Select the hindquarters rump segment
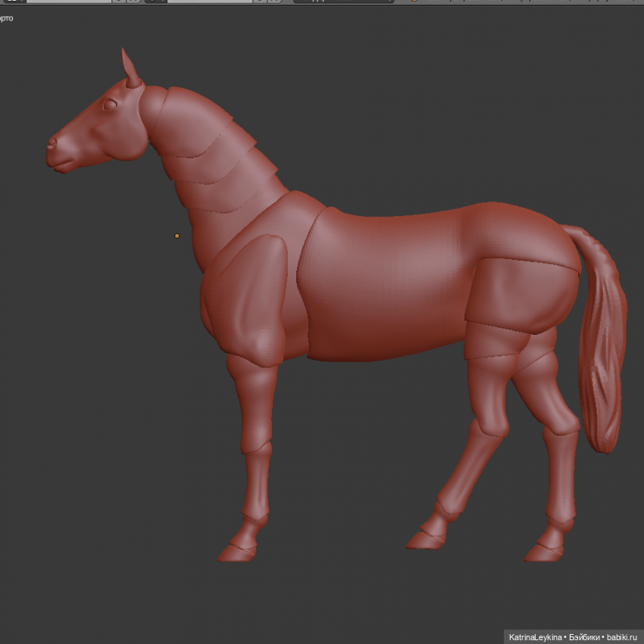 523,288
